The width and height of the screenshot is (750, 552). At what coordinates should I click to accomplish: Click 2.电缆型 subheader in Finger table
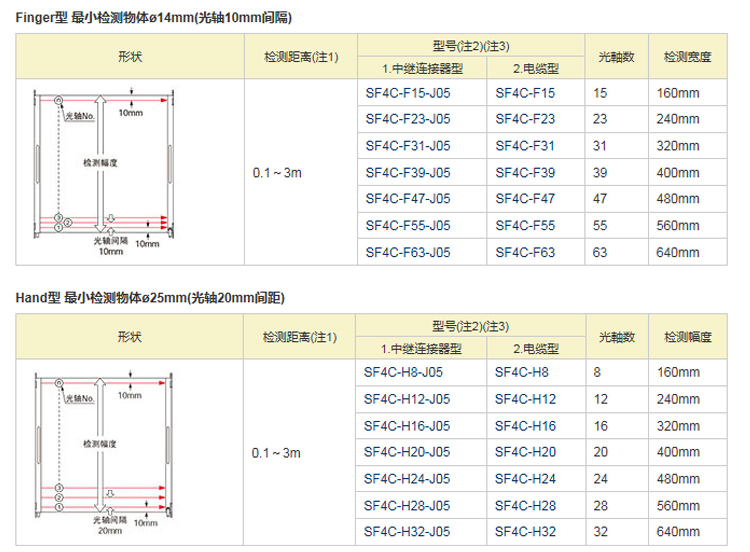click(535, 68)
